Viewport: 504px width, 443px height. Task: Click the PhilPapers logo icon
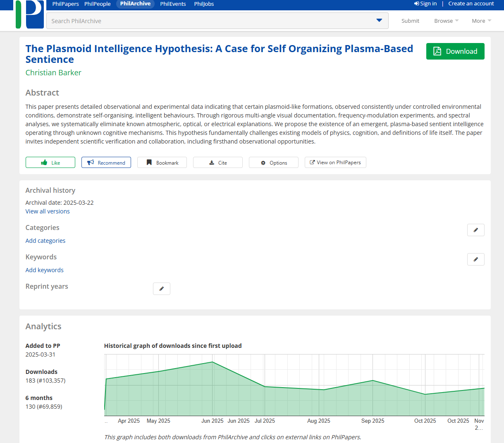(30, 14)
